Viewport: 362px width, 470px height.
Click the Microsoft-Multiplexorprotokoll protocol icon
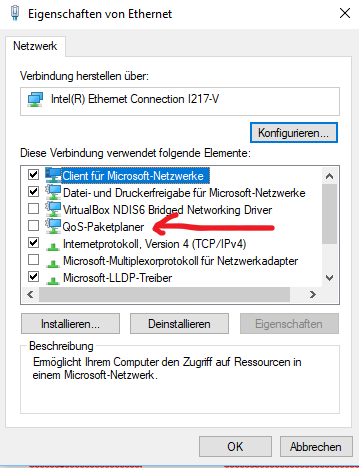pyautogui.click(x=52, y=264)
